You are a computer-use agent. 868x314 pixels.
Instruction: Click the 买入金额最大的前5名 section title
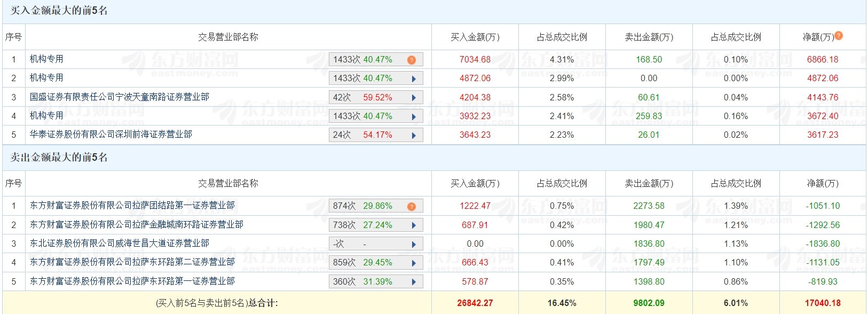tap(59, 11)
